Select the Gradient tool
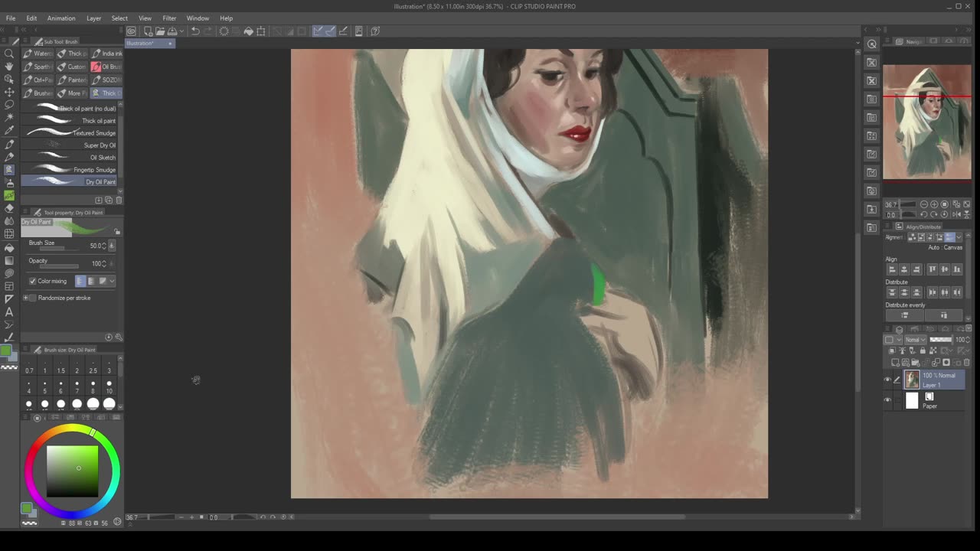The width and height of the screenshot is (980, 551). (9, 260)
